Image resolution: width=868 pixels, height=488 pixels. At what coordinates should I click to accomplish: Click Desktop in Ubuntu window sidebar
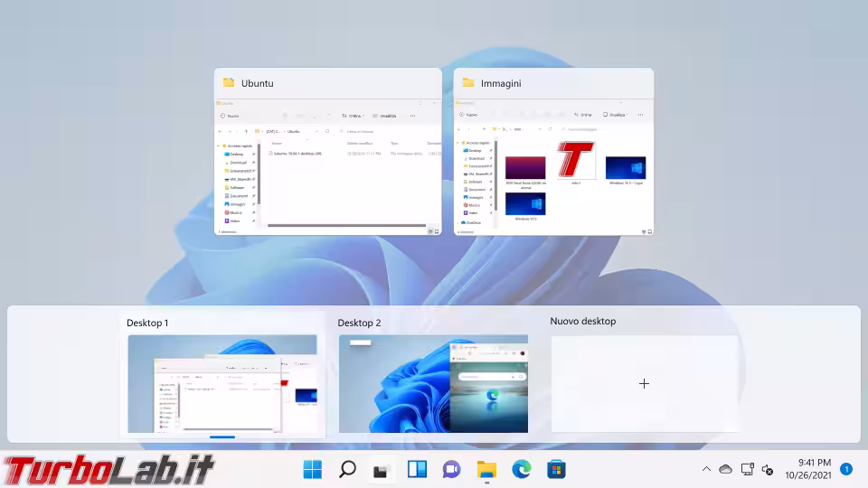pos(236,155)
